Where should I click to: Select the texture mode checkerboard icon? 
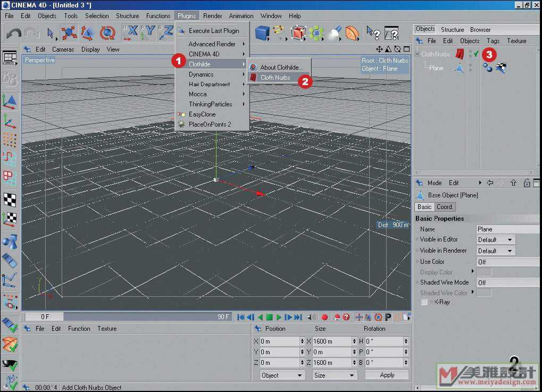(10, 200)
